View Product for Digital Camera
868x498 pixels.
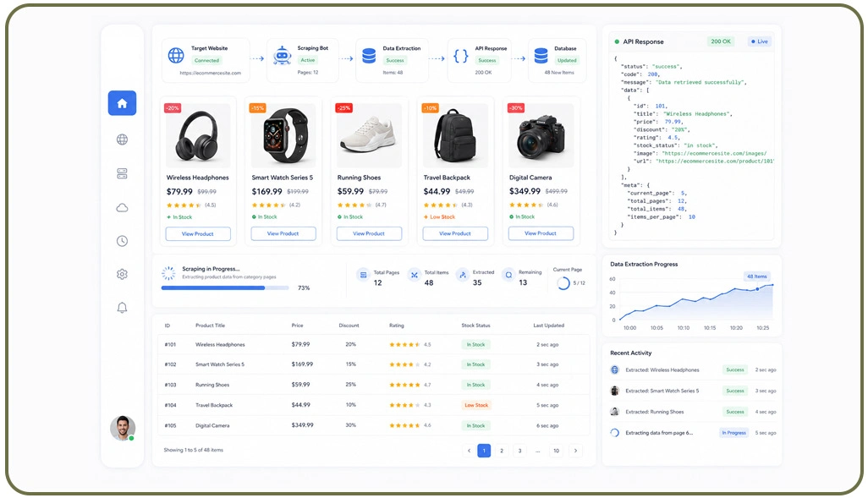pyautogui.click(x=541, y=233)
